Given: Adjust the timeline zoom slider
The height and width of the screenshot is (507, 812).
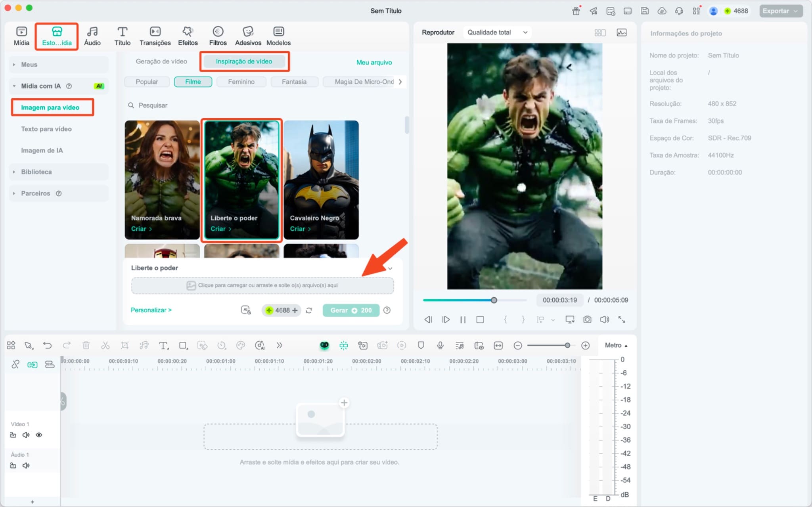Looking at the screenshot, I should click(x=567, y=346).
